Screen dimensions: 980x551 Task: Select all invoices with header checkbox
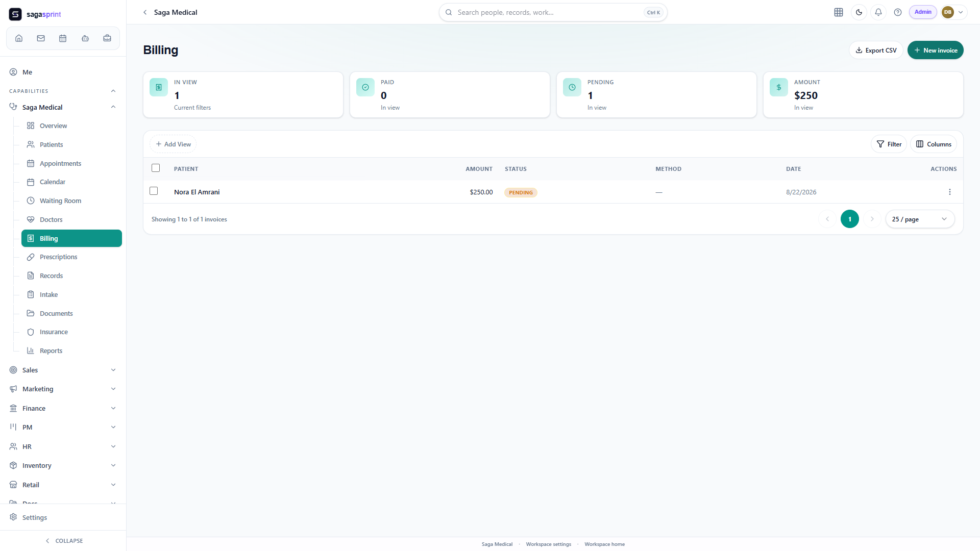(156, 168)
